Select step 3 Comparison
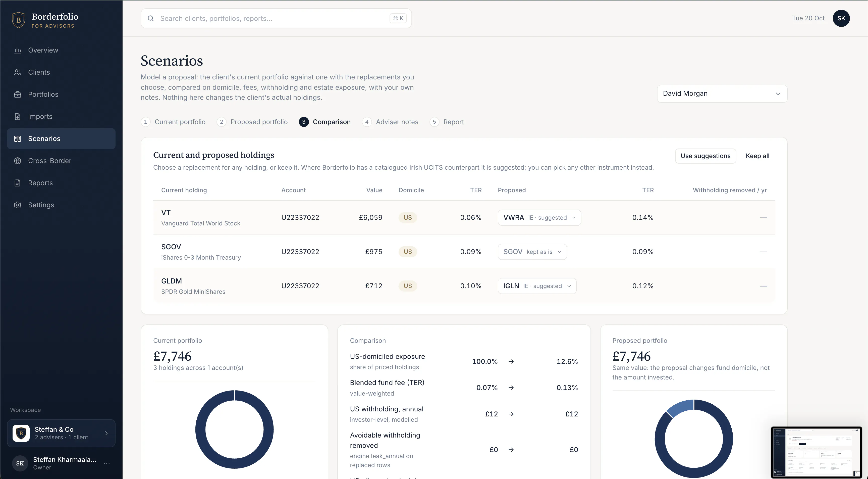The height and width of the screenshot is (479, 868). pyautogui.click(x=325, y=122)
